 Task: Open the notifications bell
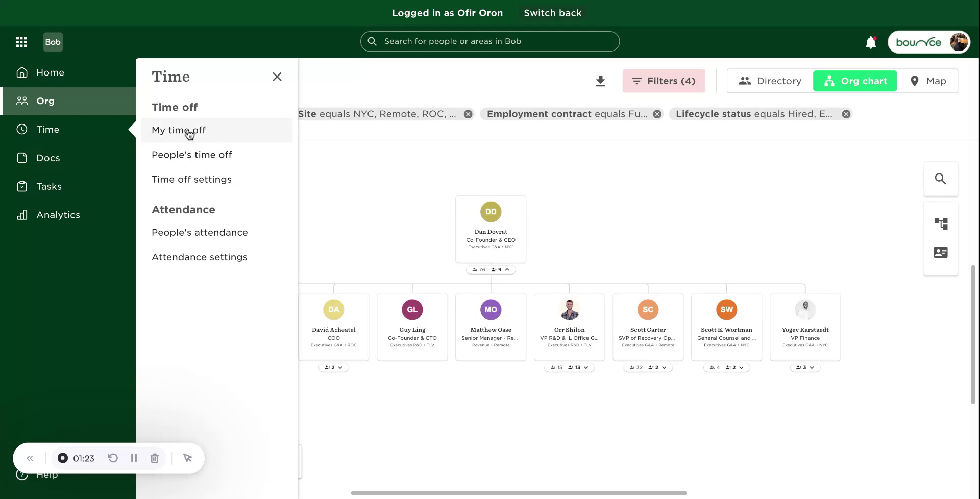coord(871,42)
